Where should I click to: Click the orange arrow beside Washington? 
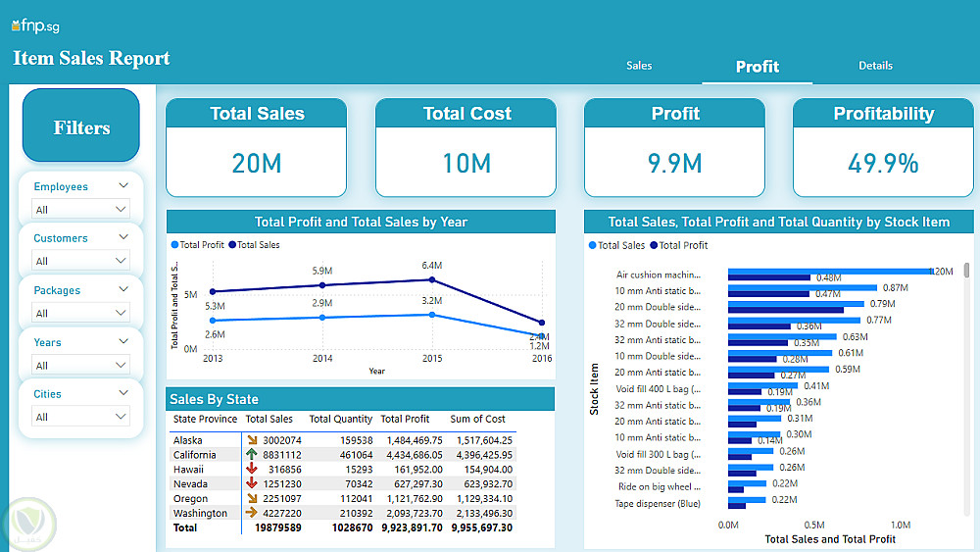(x=251, y=513)
